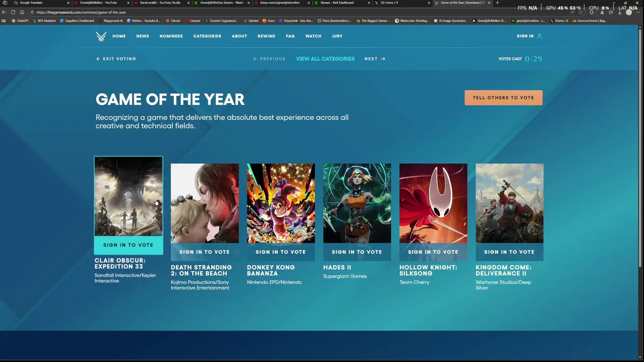Image resolution: width=644 pixels, height=362 pixels.
Task: Switch to Stream - Kick Dashboard tab
Action: 342,3
